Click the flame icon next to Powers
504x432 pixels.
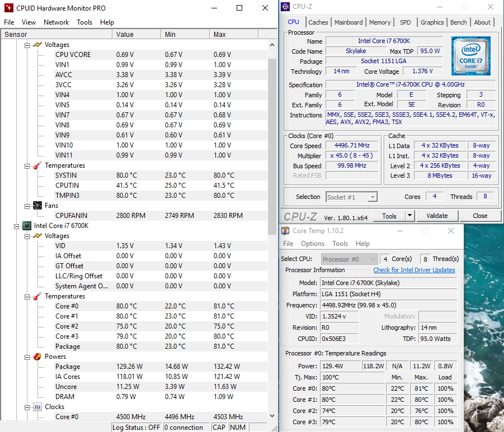[x=37, y=357]
